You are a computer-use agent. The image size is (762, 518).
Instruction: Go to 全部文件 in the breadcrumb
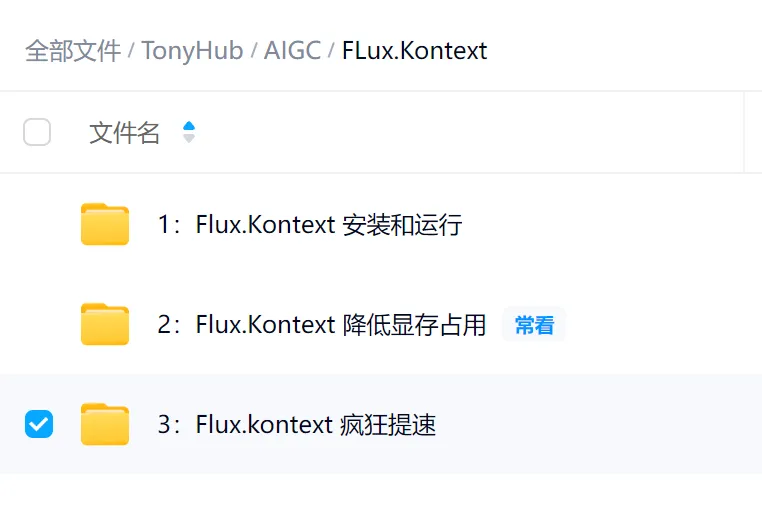click(x=73, y=51)
